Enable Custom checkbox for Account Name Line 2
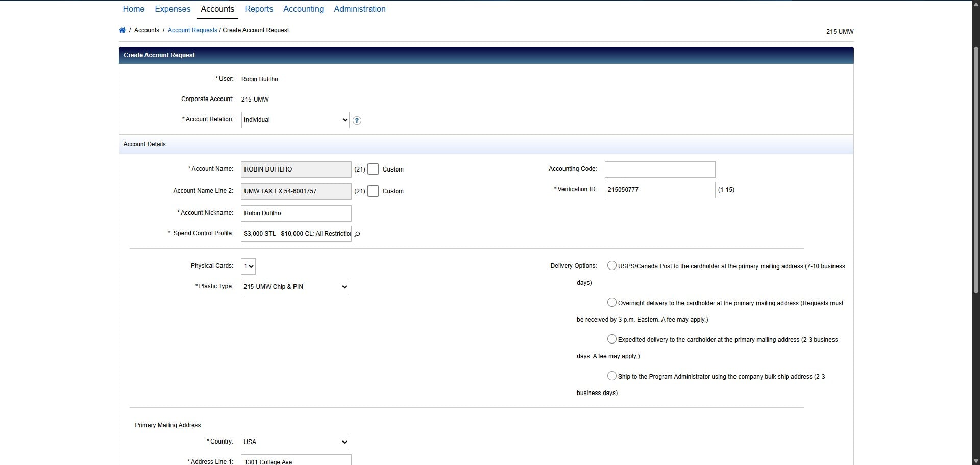Viewport: 980px width, 465px height. click(x=373, y=190)
